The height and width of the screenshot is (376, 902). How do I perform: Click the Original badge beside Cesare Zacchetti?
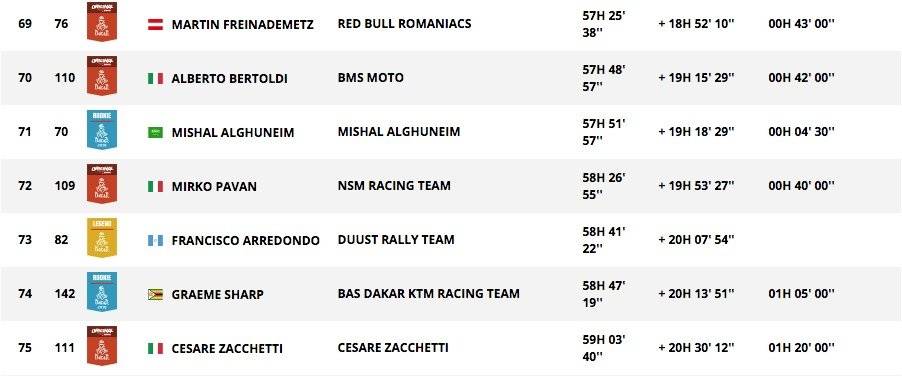(102, 346)
